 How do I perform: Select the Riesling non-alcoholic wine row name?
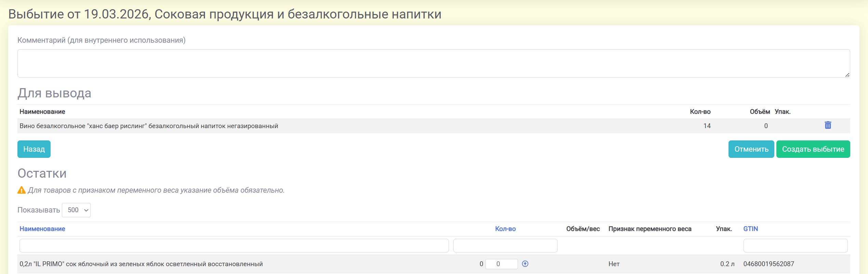coord(149,126)
